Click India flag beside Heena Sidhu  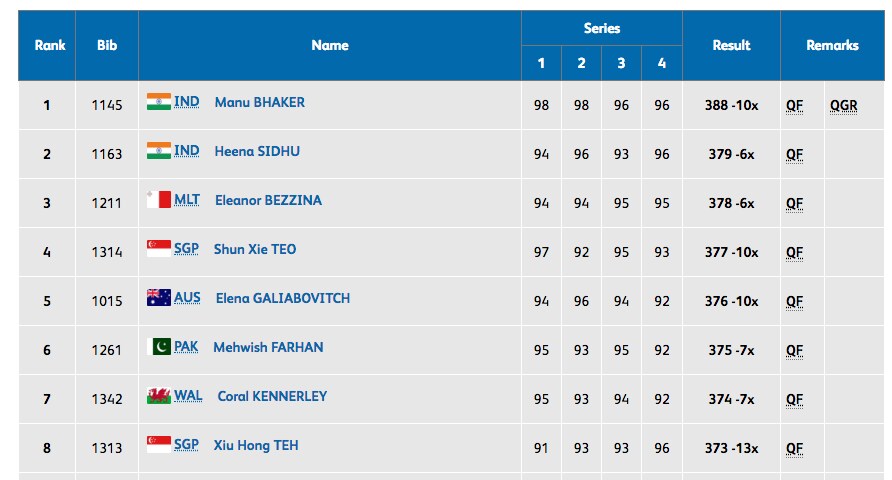[159, 151]
